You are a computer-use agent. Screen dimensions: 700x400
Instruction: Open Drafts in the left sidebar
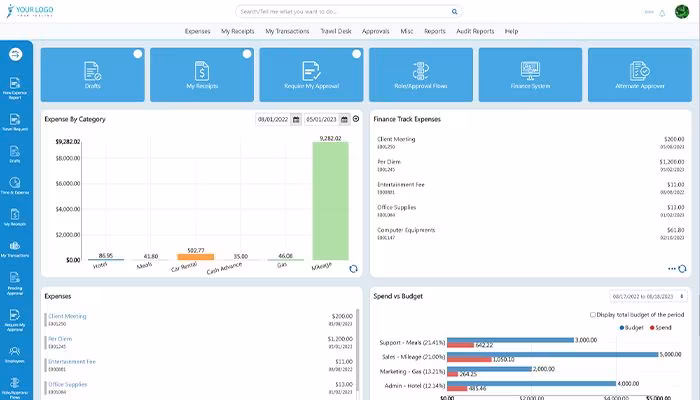click(15, 154)
